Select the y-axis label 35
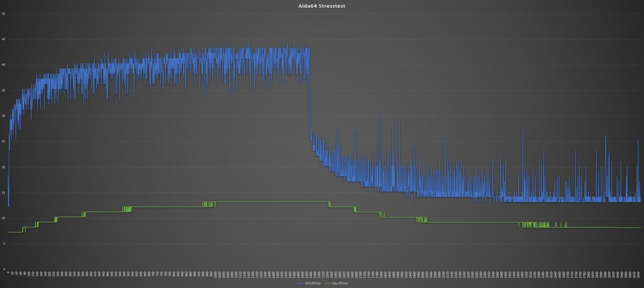The height and width of the screenshot is (288, 644). point(4,90)
